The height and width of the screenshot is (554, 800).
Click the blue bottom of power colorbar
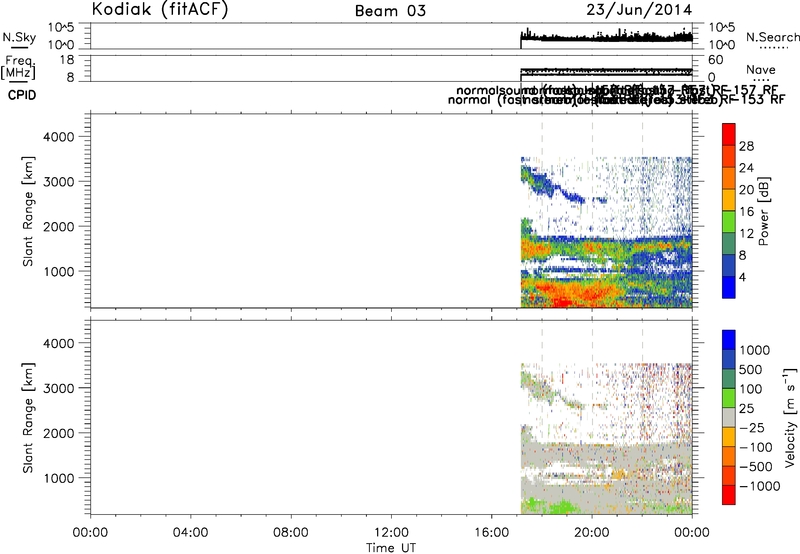(x=729, y=287)
